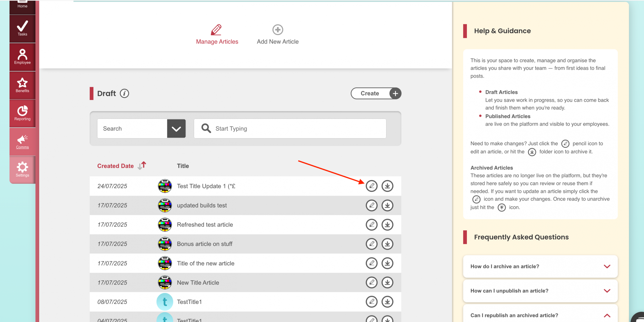Open Tasks in the left sidebar
The height and width of the screenshot is (322, 644).
pos(22,29)
